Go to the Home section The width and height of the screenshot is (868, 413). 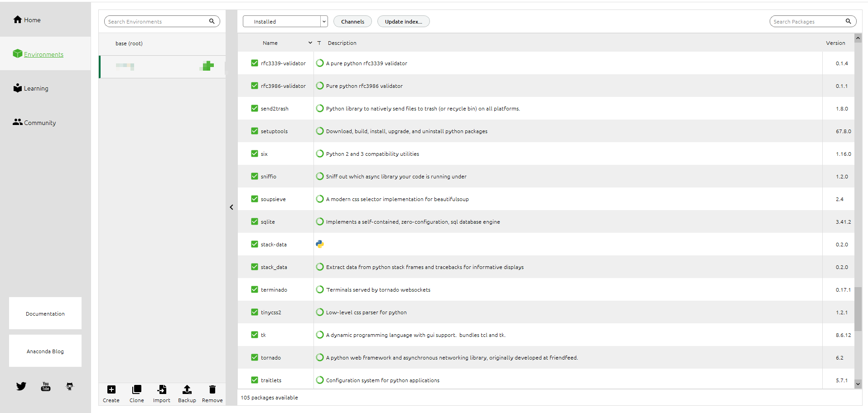click(x=27, y=20)
